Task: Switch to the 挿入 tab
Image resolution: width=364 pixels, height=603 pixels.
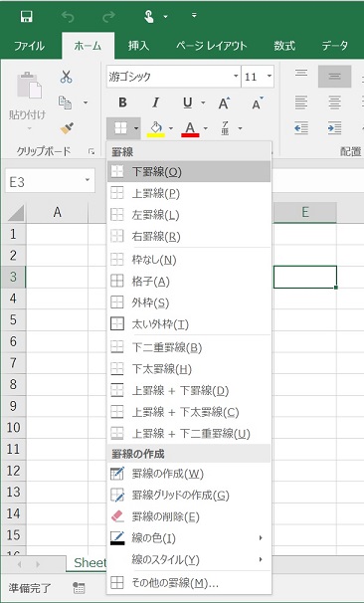Action: pos(139,46)
